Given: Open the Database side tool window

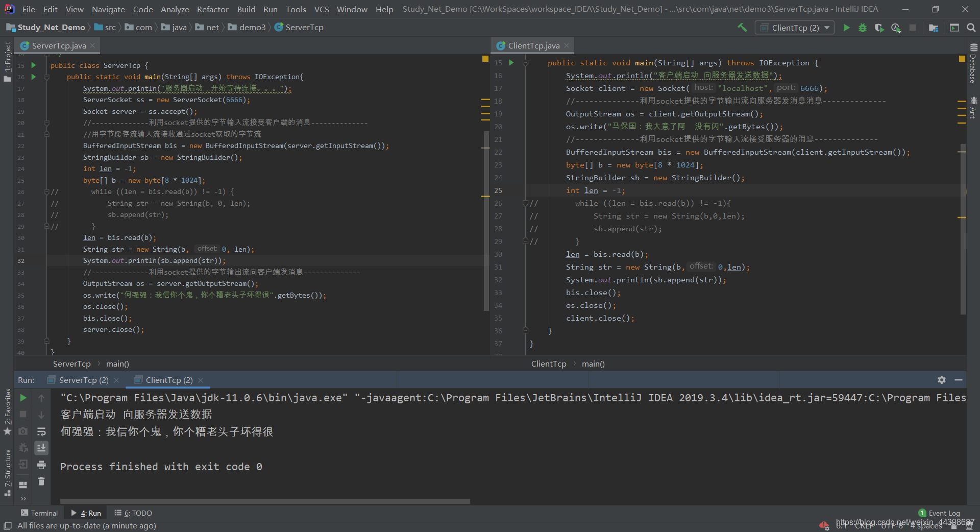Looking at the screenshot, I should pyautogui.click(x=973, y=63).
